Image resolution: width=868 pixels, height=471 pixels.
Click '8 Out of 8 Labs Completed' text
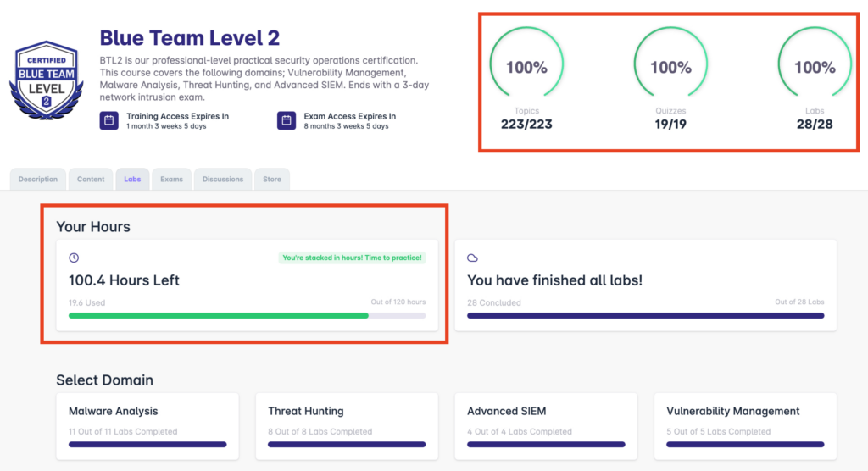(320, 432)
